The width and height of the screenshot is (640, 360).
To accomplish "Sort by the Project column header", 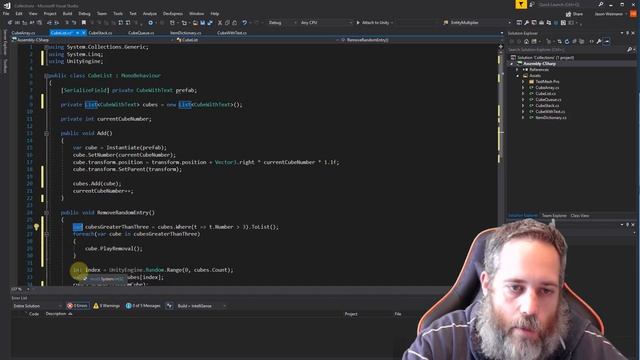I will coord(351,314).
